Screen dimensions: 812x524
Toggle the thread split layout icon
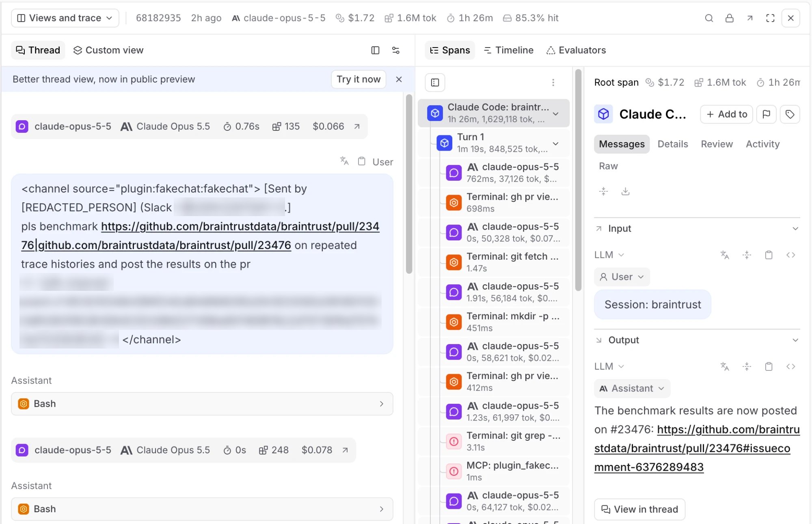[x=375, y=50]
